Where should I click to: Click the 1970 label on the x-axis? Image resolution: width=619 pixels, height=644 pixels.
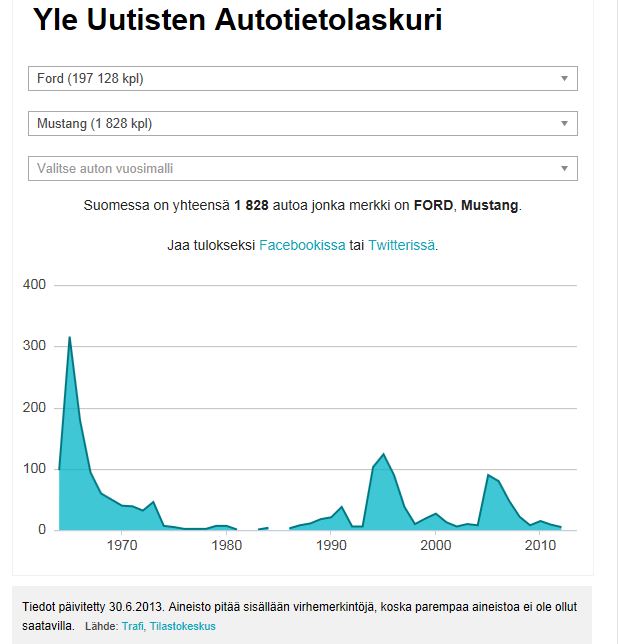pyautogui.click(x=122, y=546)
